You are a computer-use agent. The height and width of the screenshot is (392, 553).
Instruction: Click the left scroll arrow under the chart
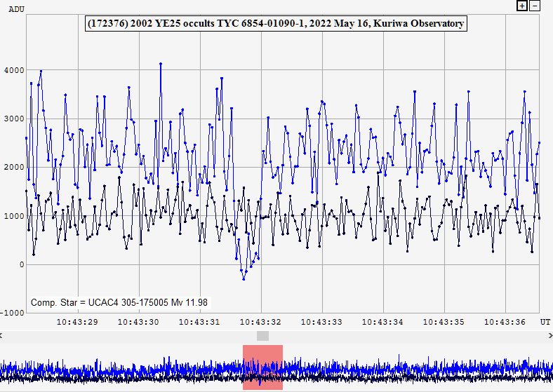[3, 336]
